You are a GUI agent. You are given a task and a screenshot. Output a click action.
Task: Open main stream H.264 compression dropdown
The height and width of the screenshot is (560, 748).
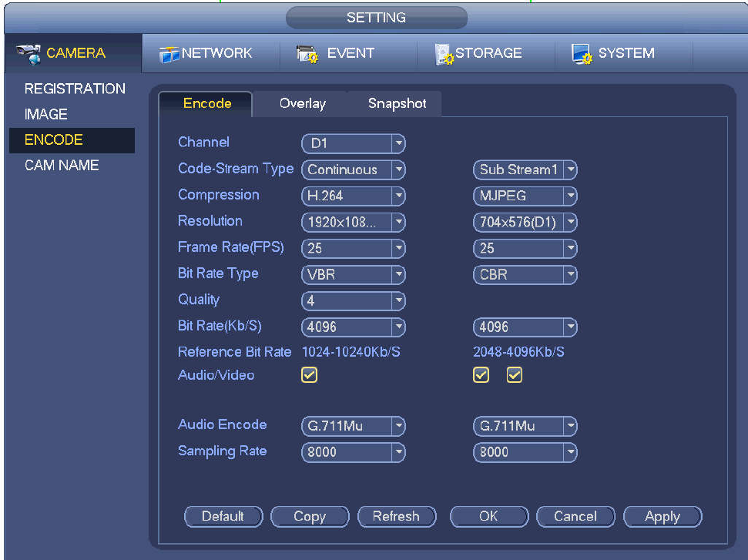[354, 196]
